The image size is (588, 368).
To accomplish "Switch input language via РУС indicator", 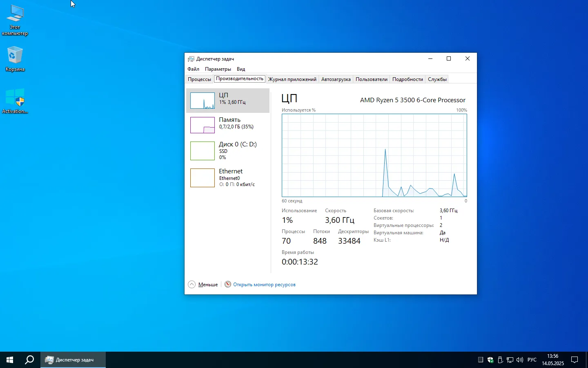I will (x=532, y=360).
